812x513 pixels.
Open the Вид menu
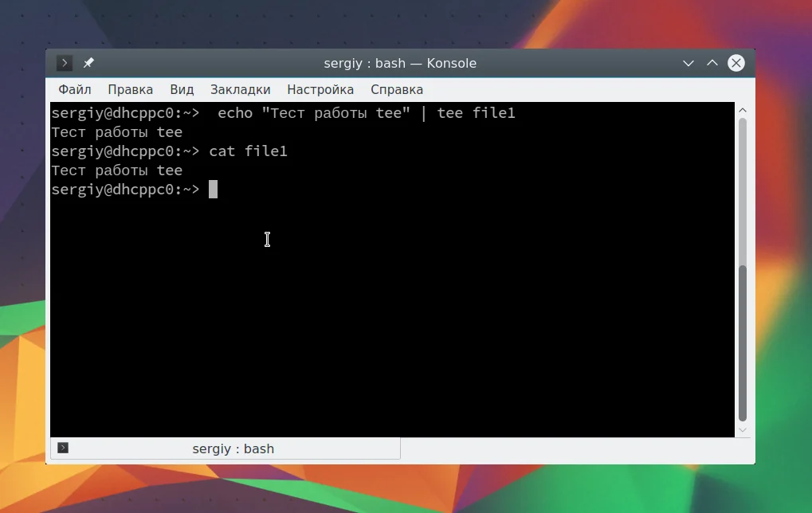(x=182, y=89)
